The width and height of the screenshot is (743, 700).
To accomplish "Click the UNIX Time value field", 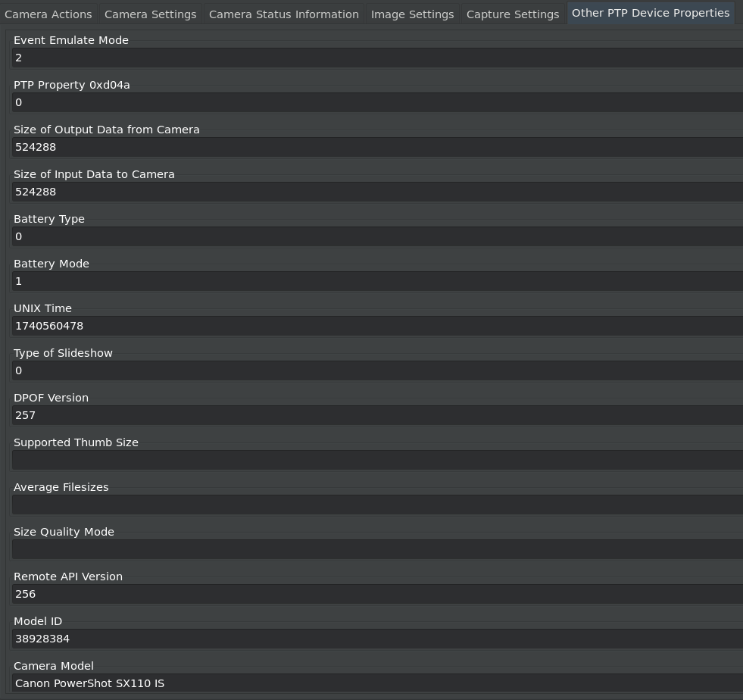I will point(377,326).
